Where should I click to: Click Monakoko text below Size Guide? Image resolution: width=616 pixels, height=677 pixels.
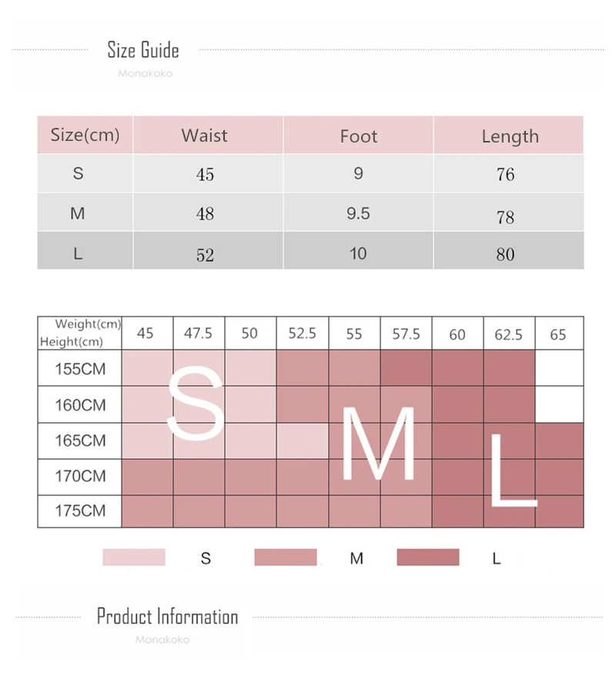pos(145,74)
